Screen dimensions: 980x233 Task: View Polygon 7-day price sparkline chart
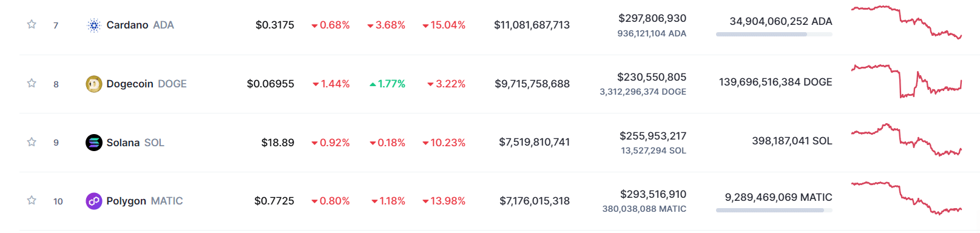pyautogui.click(x=907, y=198)
